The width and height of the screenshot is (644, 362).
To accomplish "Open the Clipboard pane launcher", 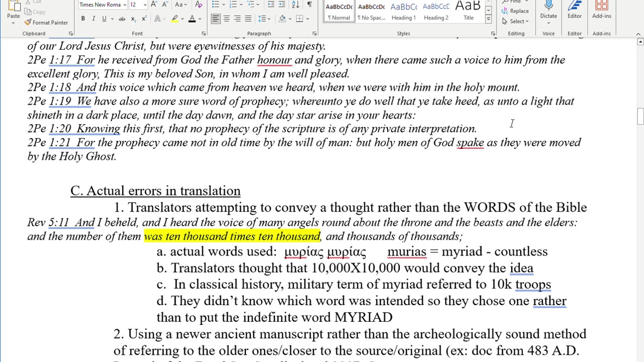I will [70, 34].
